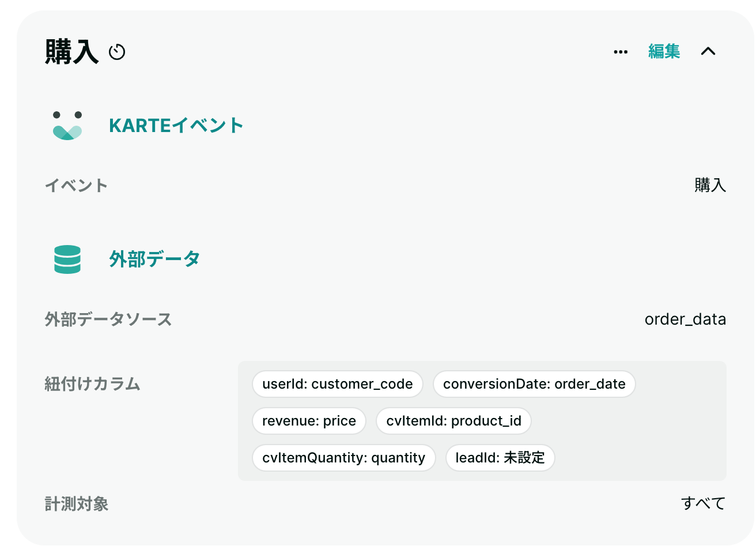
Task: Click the すべて measurement target value
Action: (x=703, y=503)
